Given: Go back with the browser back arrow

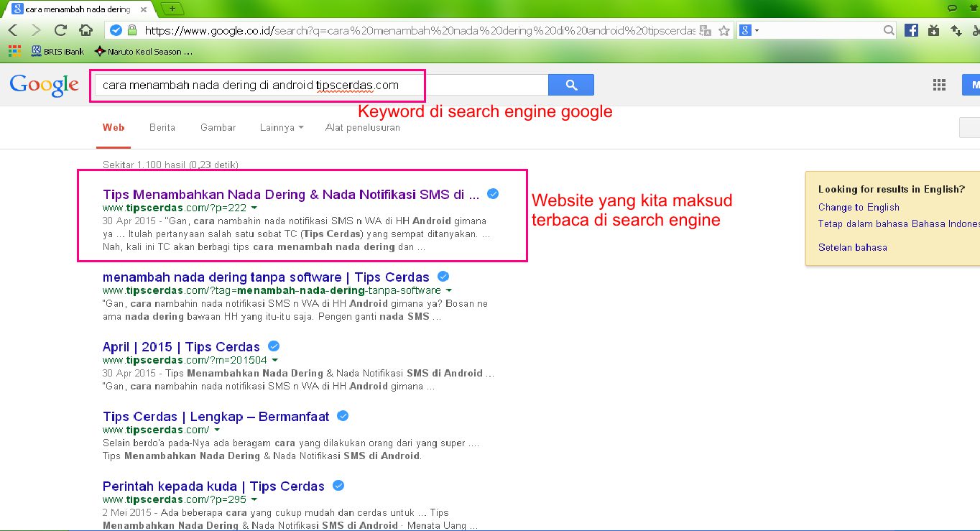Looking at the screenshot, I should (x=14, y=30).
